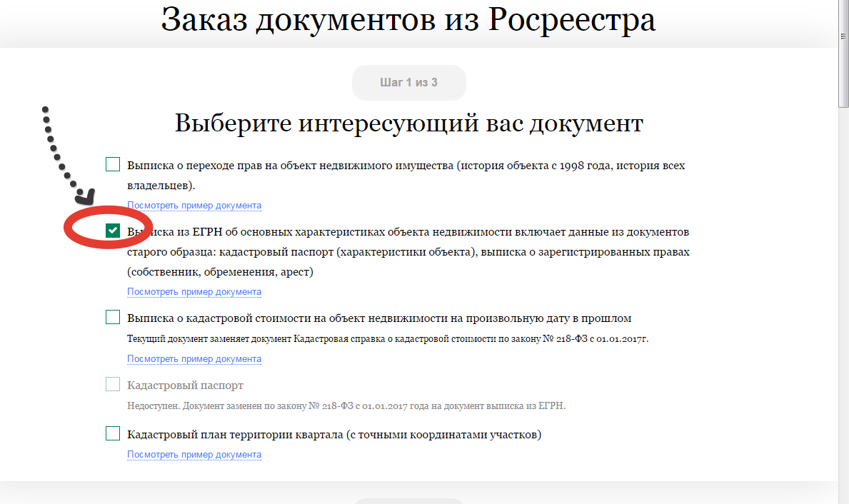Check the ownership transfer extract checkbox
Screen dimensions: 849x504
(113, 164)
